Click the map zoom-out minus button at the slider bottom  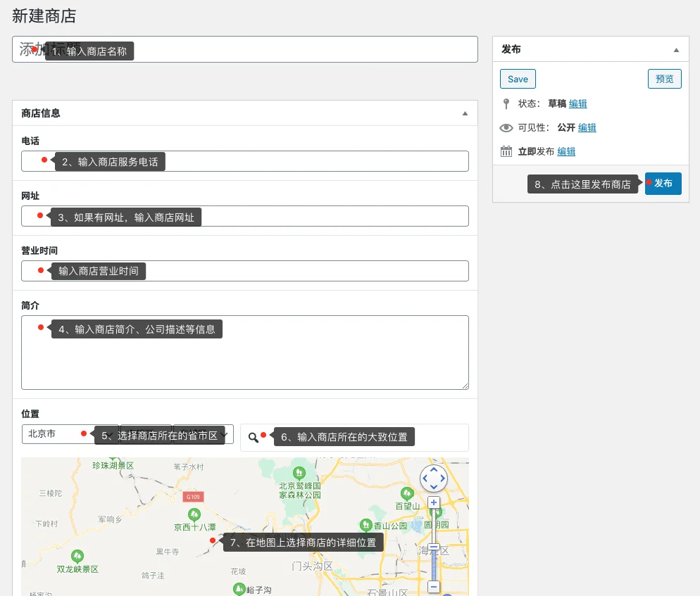click(x=434, y=586)
